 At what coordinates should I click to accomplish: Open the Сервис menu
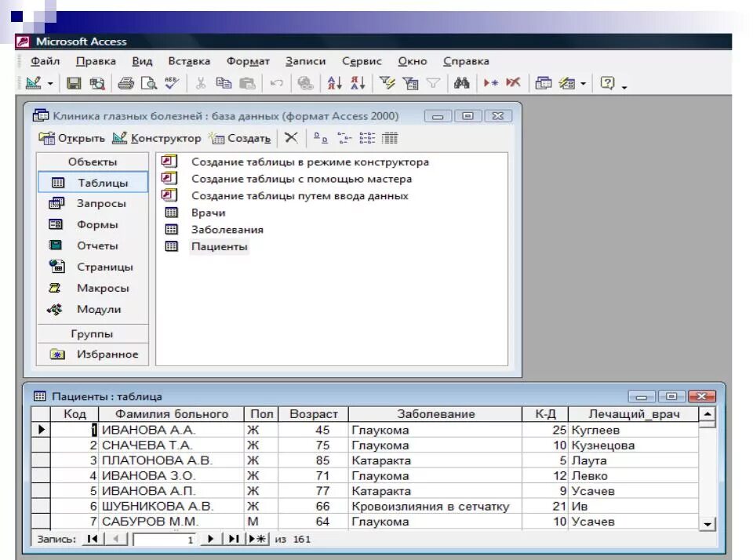coord(362,61)
